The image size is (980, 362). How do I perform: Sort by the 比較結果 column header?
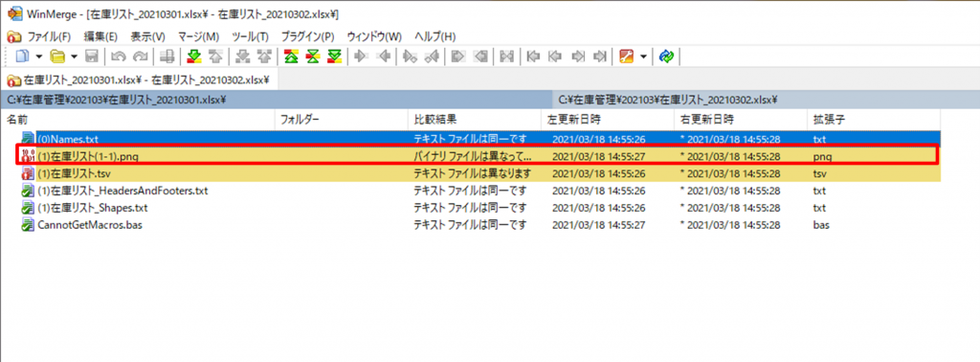(475, 119)
